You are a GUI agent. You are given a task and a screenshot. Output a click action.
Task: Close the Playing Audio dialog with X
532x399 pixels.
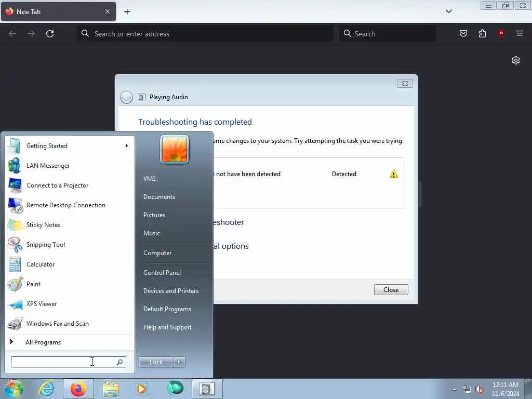click(x=405, y=84)
